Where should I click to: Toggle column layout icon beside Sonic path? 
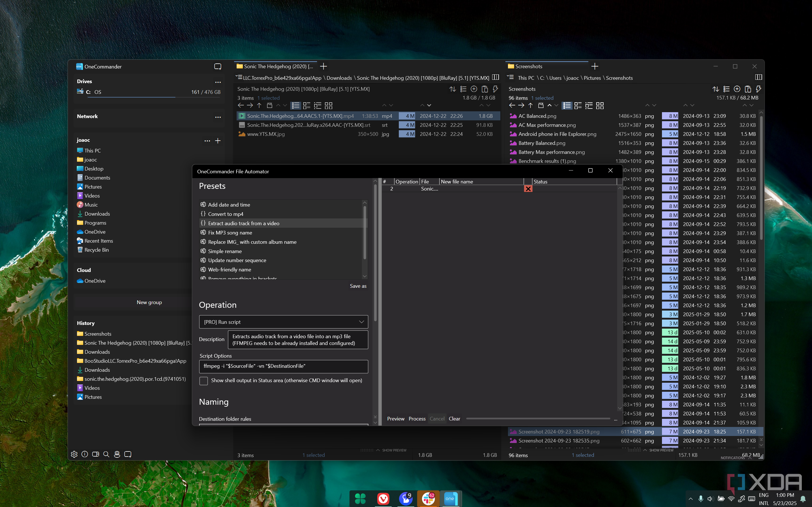(496, 78)
